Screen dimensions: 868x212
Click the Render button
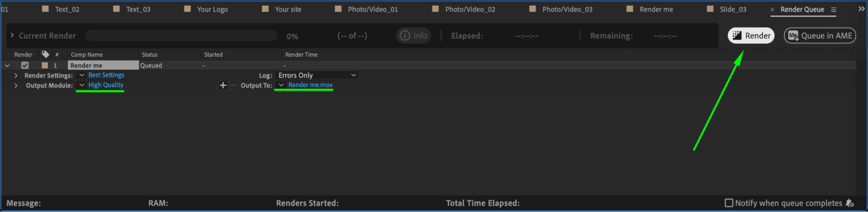(x=751, y=36)
